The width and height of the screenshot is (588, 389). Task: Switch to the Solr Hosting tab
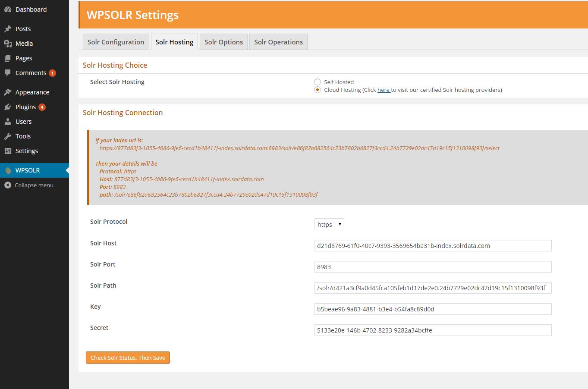[174, 42]
